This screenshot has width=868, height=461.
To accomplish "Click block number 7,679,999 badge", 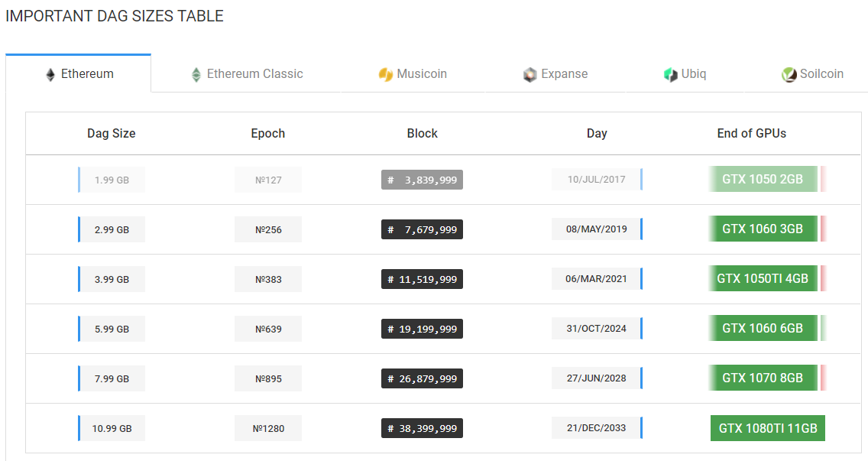I will pyautogui.click(x=422, y=229).
